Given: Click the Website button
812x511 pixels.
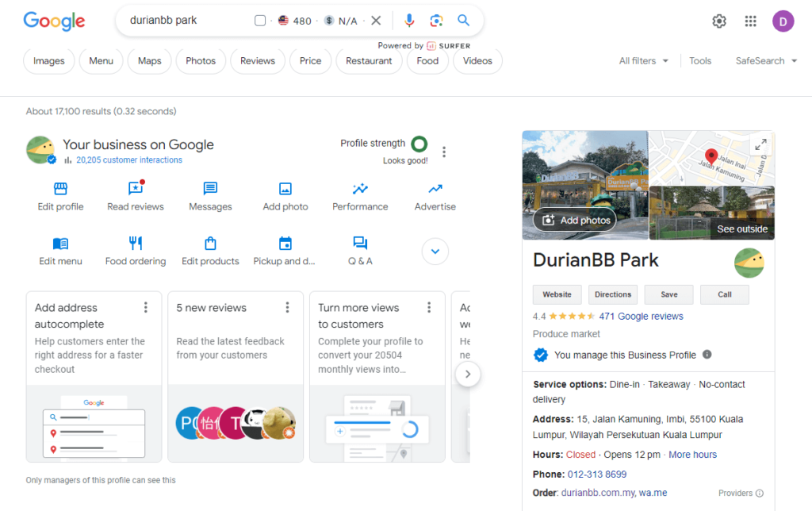Looking at the screenshot, I should tap(557, 294).
